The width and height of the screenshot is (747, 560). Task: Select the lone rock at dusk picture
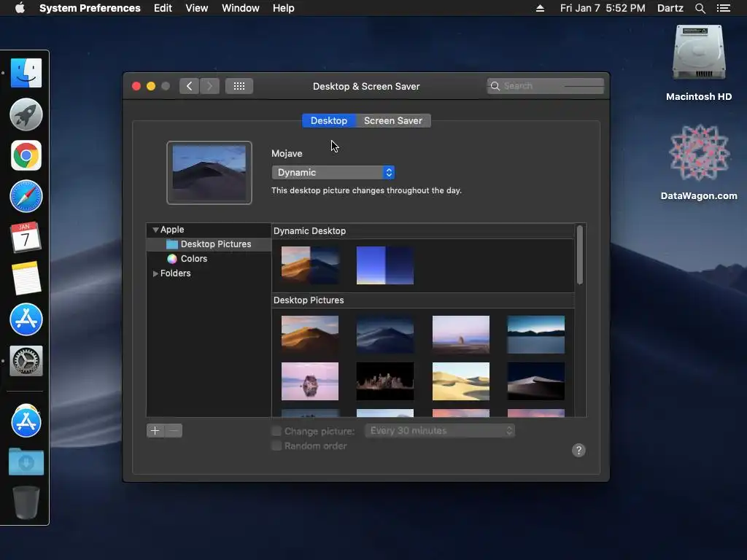click(x=461, y=334)
